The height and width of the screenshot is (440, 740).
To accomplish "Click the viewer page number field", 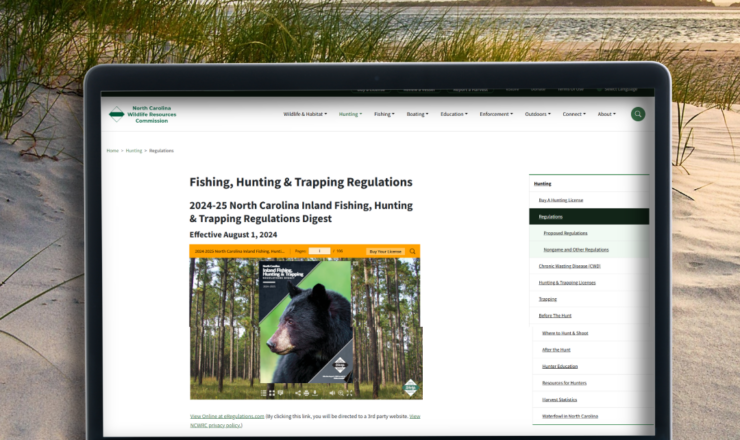I will tap(320, 251).
